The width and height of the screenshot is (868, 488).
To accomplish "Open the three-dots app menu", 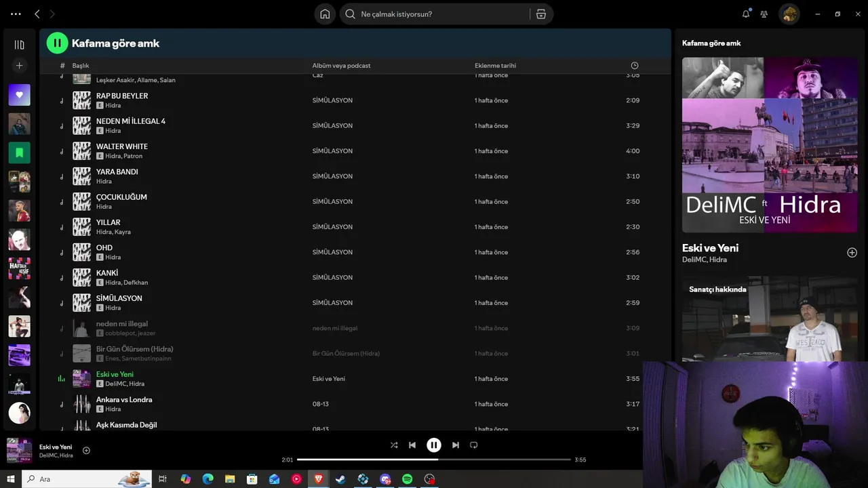I will (16, 14).
